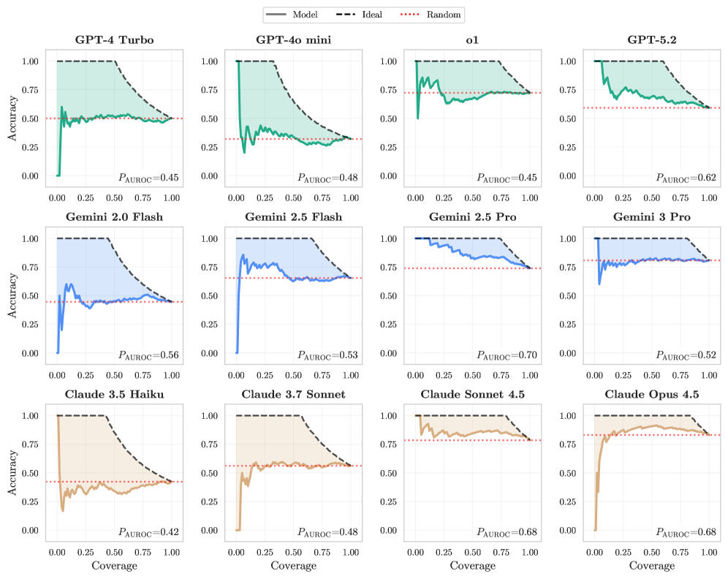This screenshot has width=728, height=579.
Task: Select the GPT-4o mini subplot title
Action: tap(293, 40)
